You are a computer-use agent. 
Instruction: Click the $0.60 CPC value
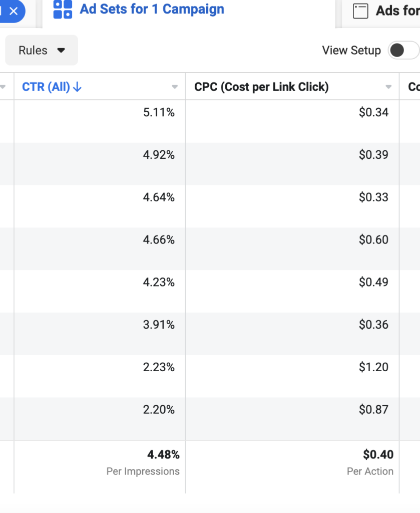pyautogui.click(x=373, y=240)
